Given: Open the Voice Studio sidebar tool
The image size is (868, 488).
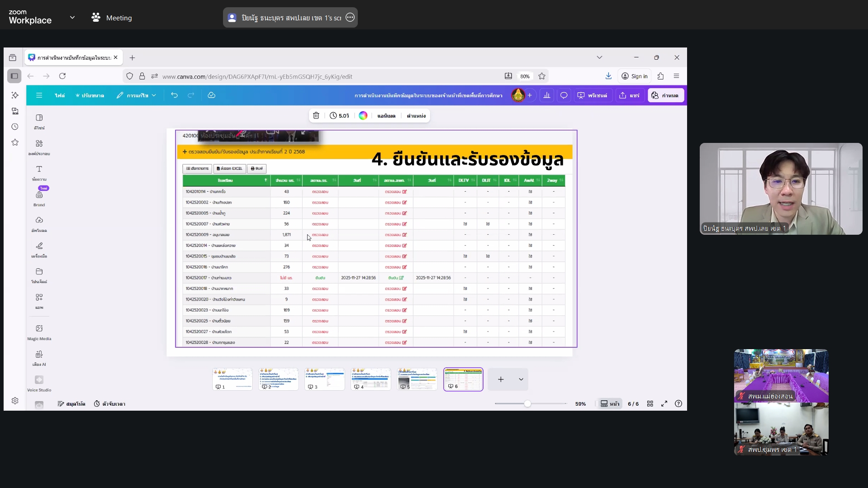Looking at the screenshot, I should pyautogui.click(x=39, y=383).
